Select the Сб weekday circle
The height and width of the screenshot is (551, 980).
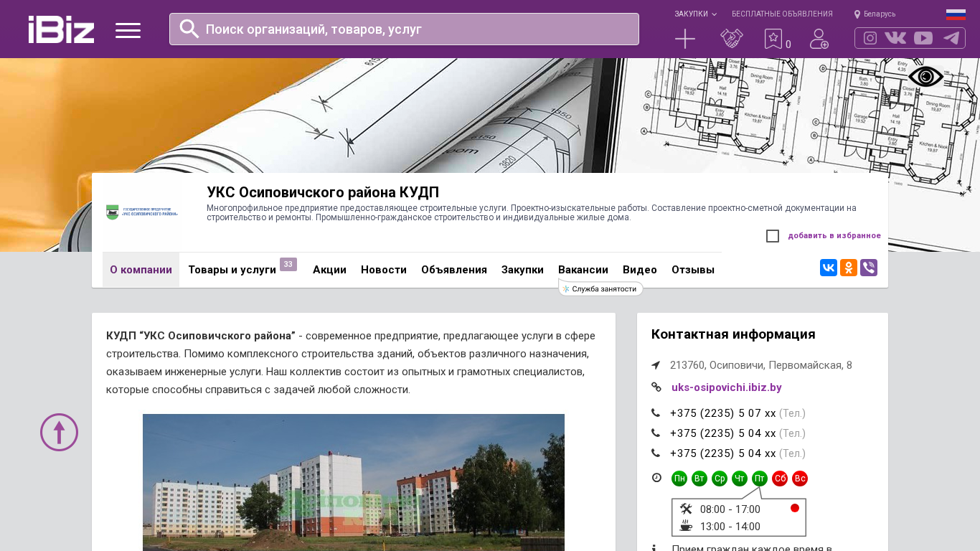[x=780, y=479]
